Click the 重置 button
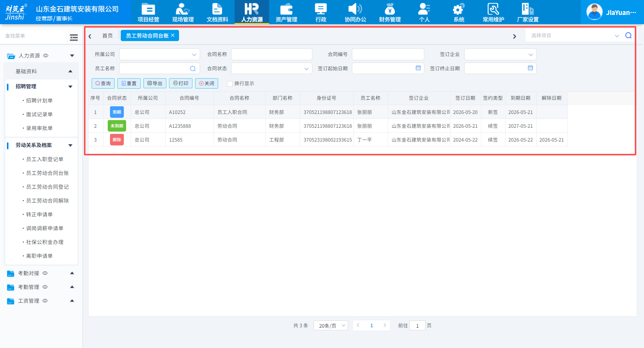The height and width of the screenshot is (348, 644). click(x=129, y=83)
